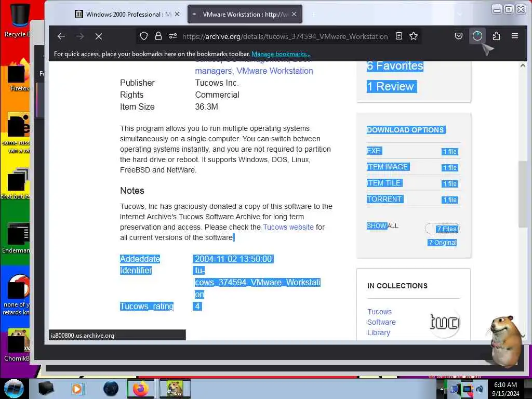
Task: Click SHOW ALL downloads link
Action: (382, 226)
